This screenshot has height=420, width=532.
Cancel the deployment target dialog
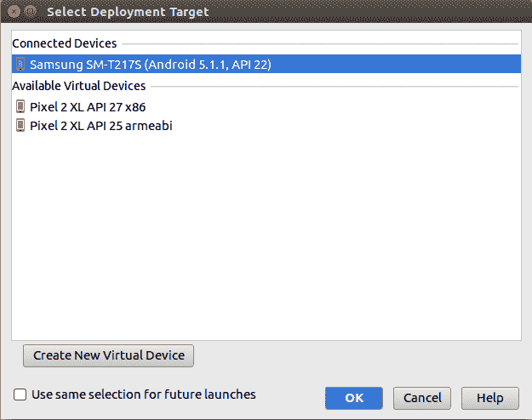[422, 398]
